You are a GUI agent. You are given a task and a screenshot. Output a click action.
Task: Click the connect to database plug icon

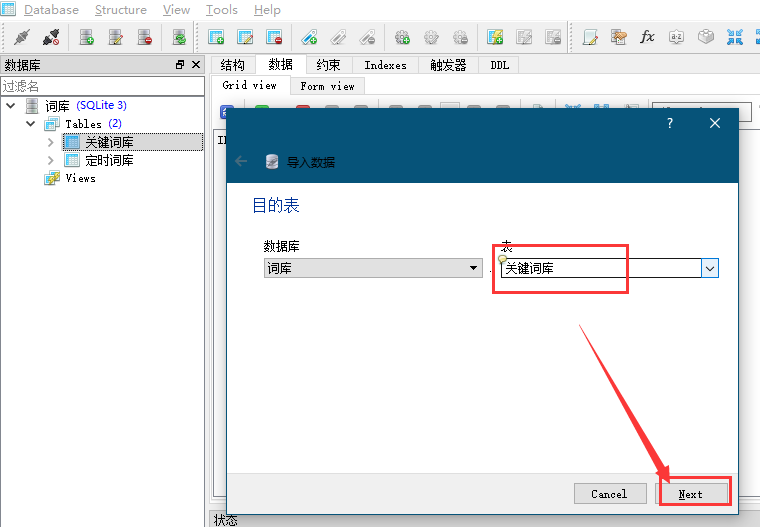click(21, 37)
